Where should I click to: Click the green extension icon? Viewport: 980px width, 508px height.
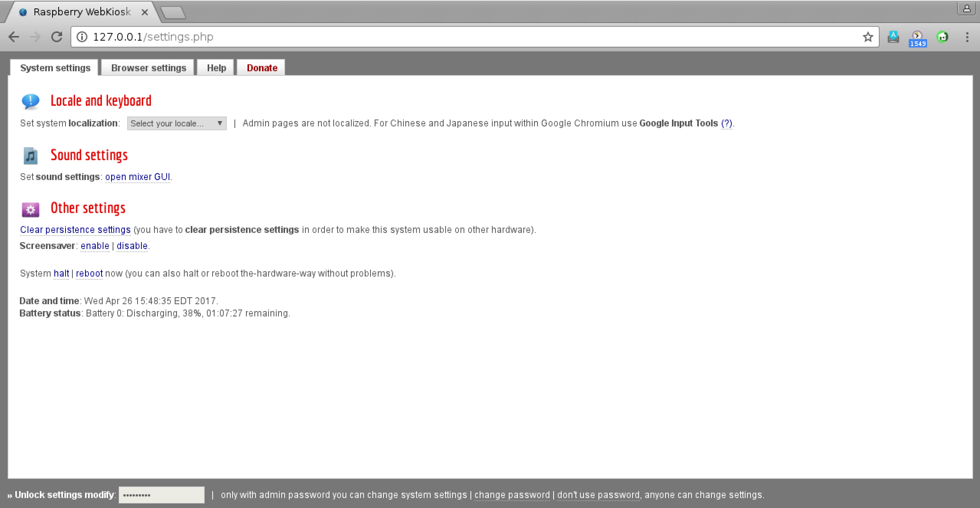click(942, 37)
